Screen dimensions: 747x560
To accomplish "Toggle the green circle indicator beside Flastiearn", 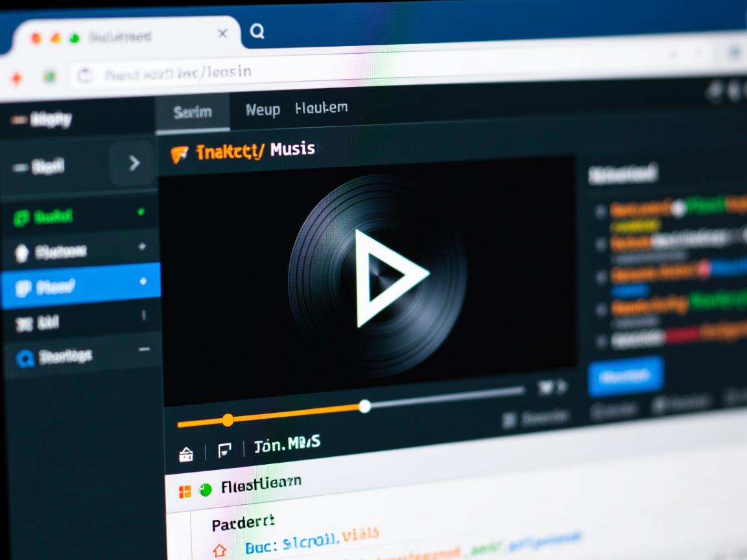I will point(206,490).
